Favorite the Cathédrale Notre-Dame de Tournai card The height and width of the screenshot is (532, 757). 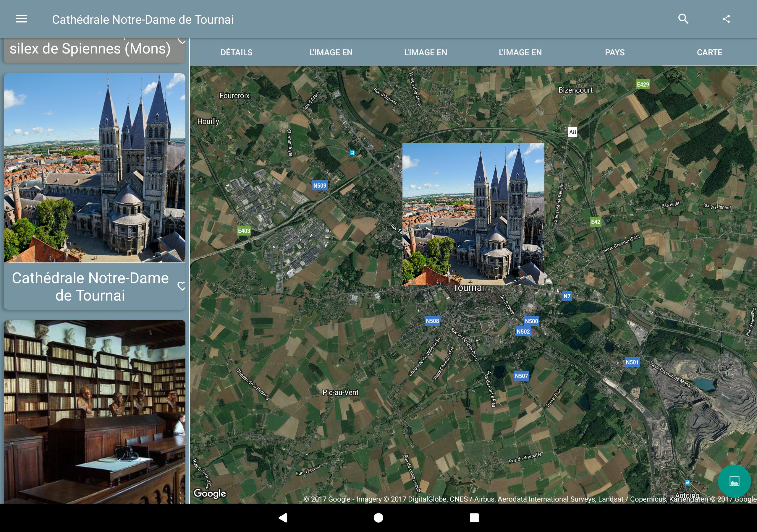point(182,286)
